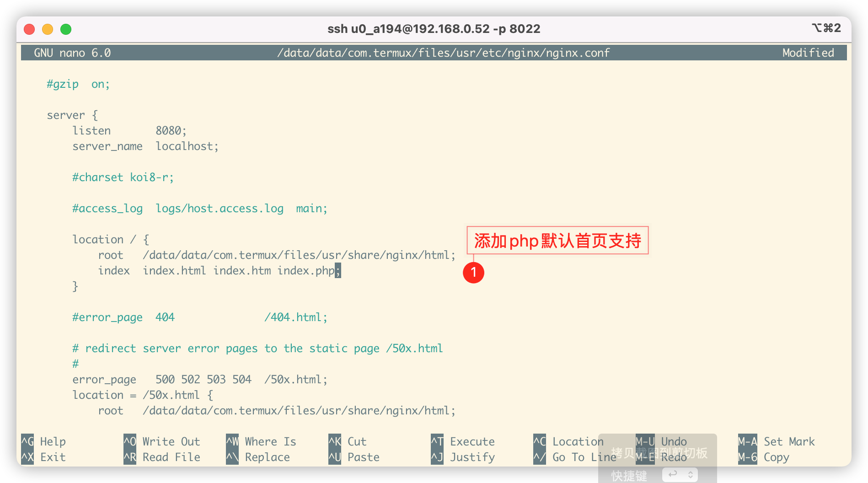Click M-E Redo shortcut entry

pyautogui.click(x=659, y=457)
